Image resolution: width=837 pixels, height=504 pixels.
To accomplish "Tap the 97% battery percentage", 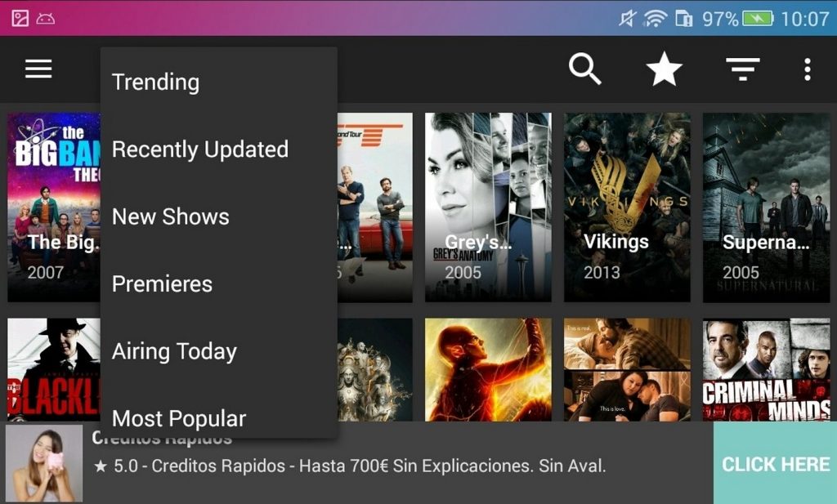I will pos(720,20).
